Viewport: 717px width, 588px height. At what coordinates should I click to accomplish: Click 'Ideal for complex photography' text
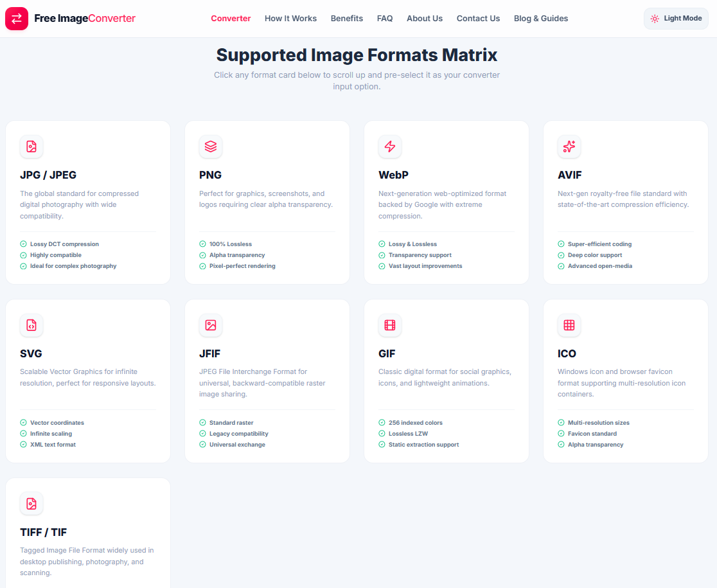73,266
